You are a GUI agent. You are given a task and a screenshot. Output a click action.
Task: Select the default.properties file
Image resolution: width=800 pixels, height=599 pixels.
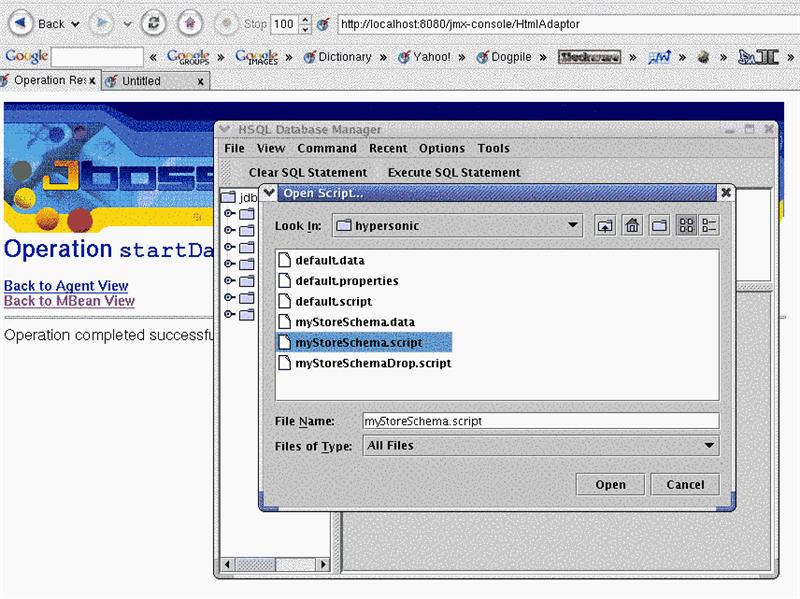coord(346,281)
